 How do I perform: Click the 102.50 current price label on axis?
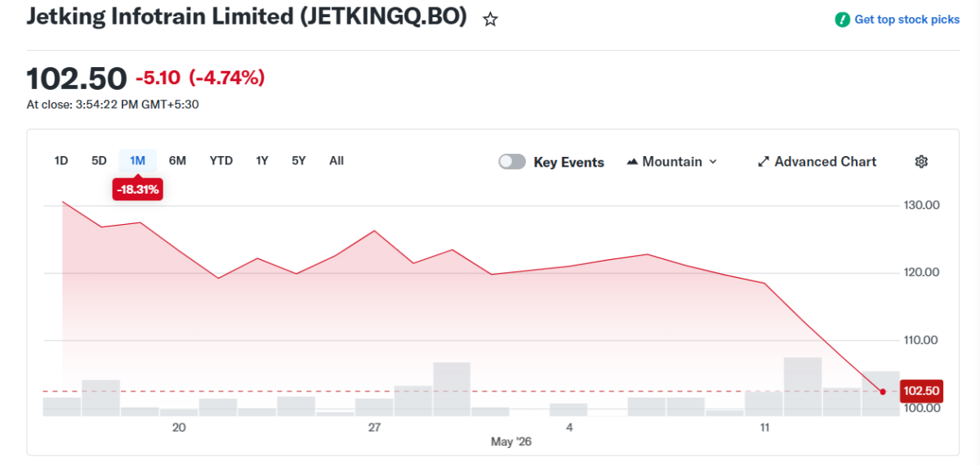click(920, 392)
